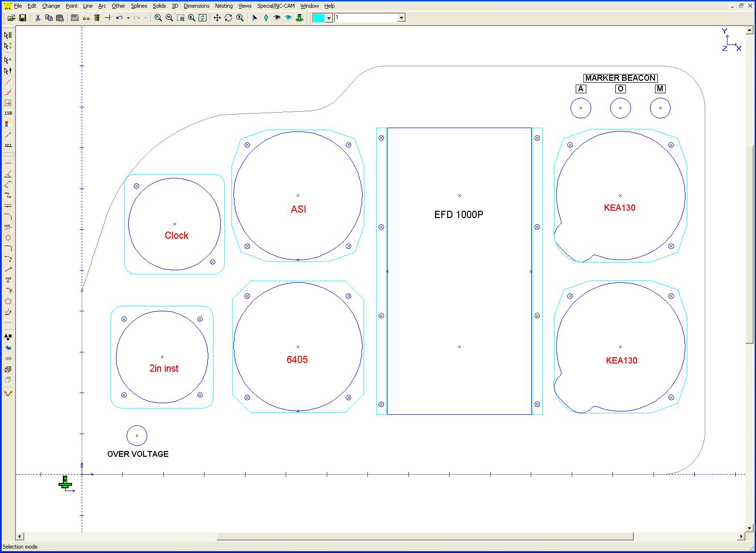Image resolution: width=756 pixels, height=553 pixels.
Task: Click the layer number input field
Action: coord(366,18)
